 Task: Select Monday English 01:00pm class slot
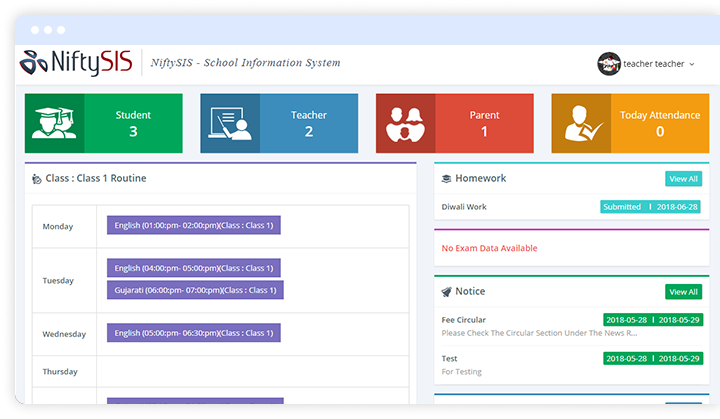coord(194,225)
